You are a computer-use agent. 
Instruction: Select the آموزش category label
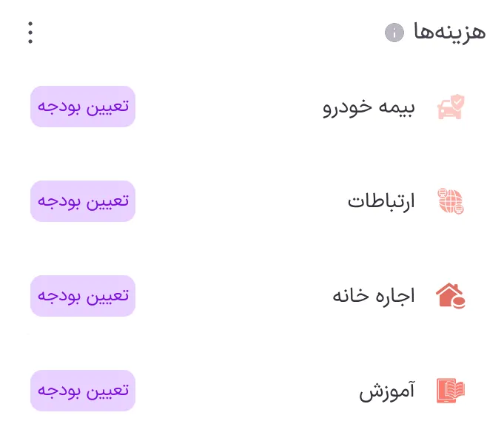[x=387, y=391]
